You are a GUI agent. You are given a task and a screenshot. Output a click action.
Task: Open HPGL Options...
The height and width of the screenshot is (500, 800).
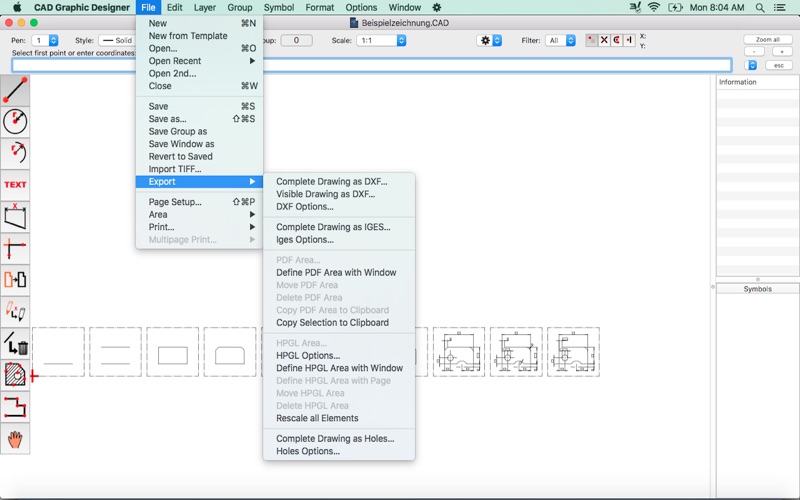coord(339,356)
